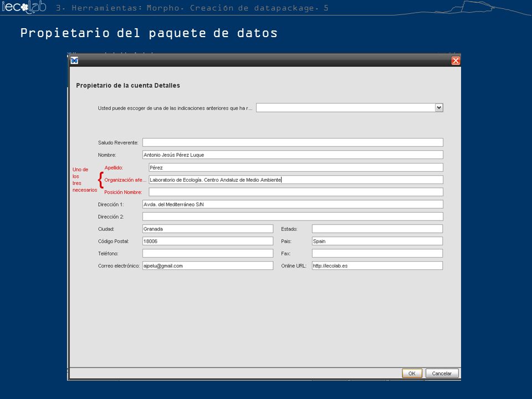The height and width of the screenshot is (399, 532).
Task: Click the Organización field with Laboratorio de Ecología
Action: (295, 180)
